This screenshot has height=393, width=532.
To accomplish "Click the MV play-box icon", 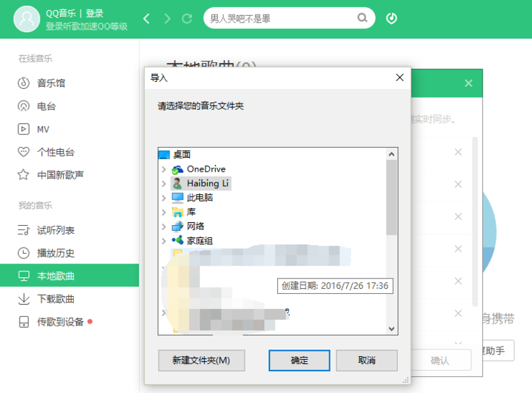I will click(23, 130).
